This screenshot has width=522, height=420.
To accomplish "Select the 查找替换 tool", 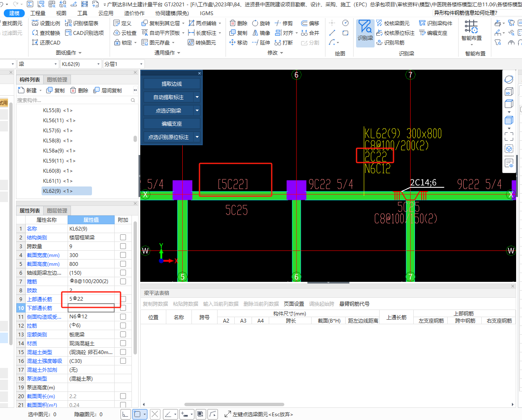I will click(46, 33).
